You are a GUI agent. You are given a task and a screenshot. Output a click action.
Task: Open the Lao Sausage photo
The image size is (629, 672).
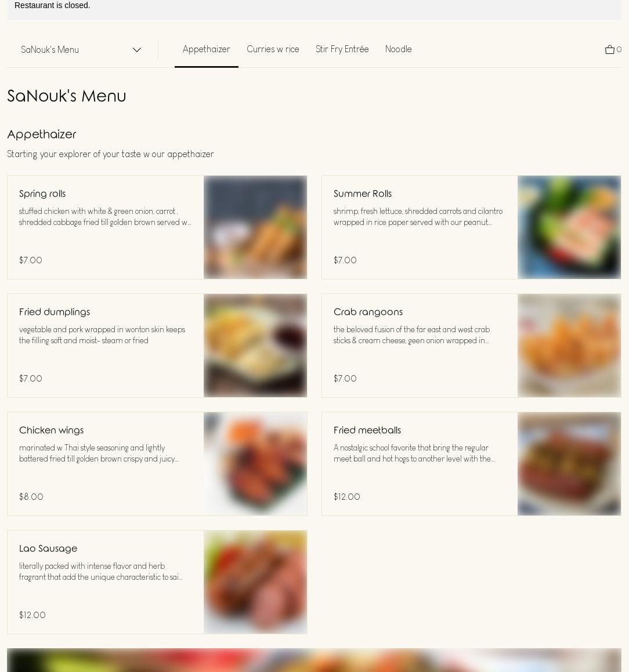(255, 582)
